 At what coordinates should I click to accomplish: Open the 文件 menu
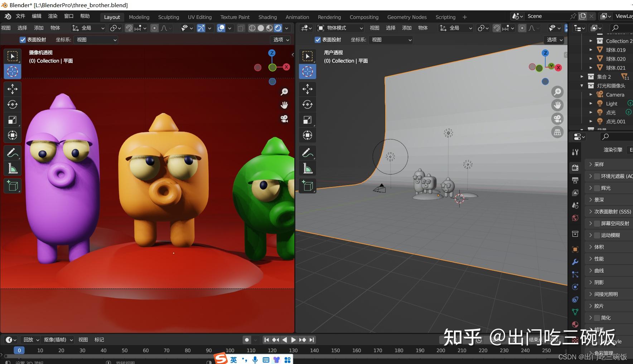point(20,16)
